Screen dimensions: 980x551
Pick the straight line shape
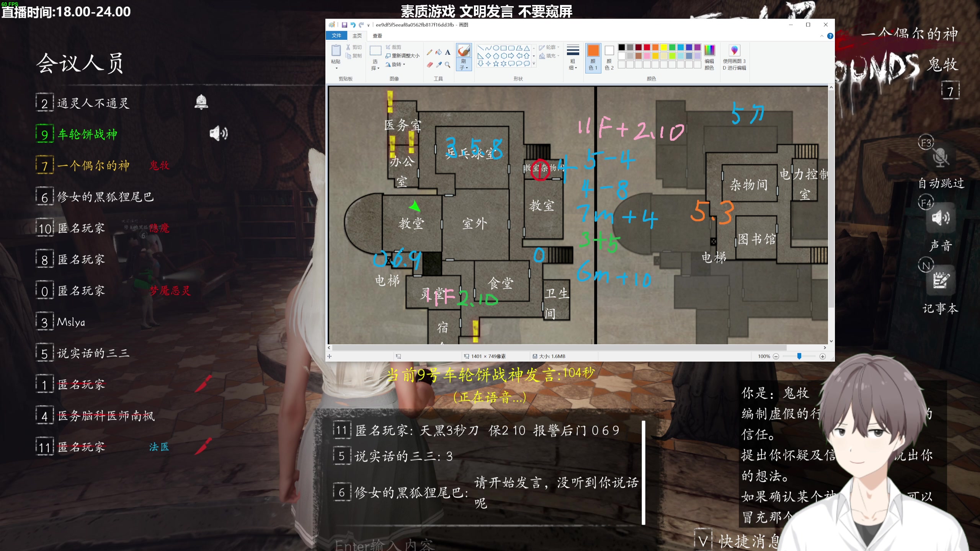tap(480, 48)
